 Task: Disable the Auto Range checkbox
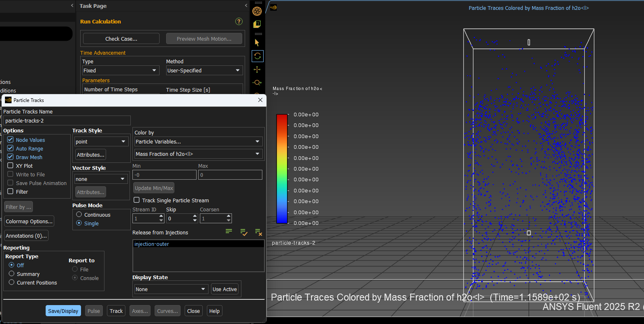[x=11, y=148]
